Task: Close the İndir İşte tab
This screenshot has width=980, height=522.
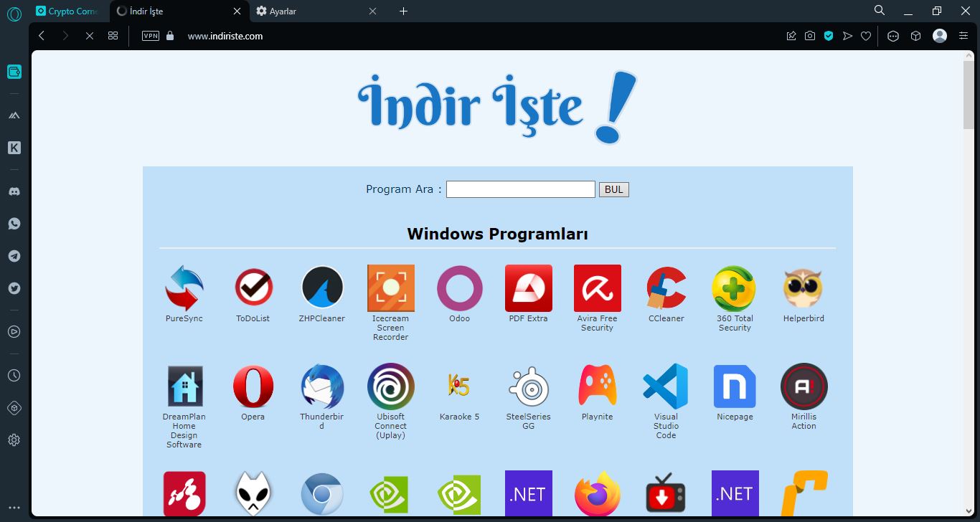Action: 237,11
